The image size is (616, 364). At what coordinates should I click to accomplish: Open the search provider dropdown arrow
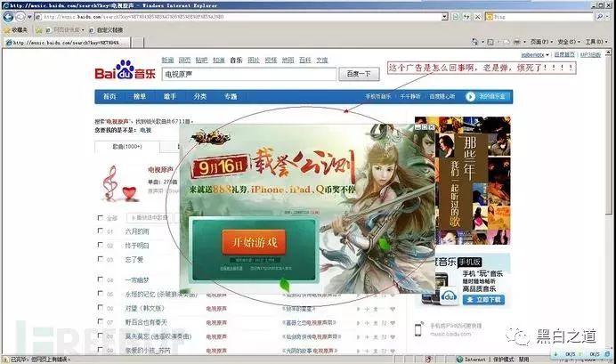point(605,17)
